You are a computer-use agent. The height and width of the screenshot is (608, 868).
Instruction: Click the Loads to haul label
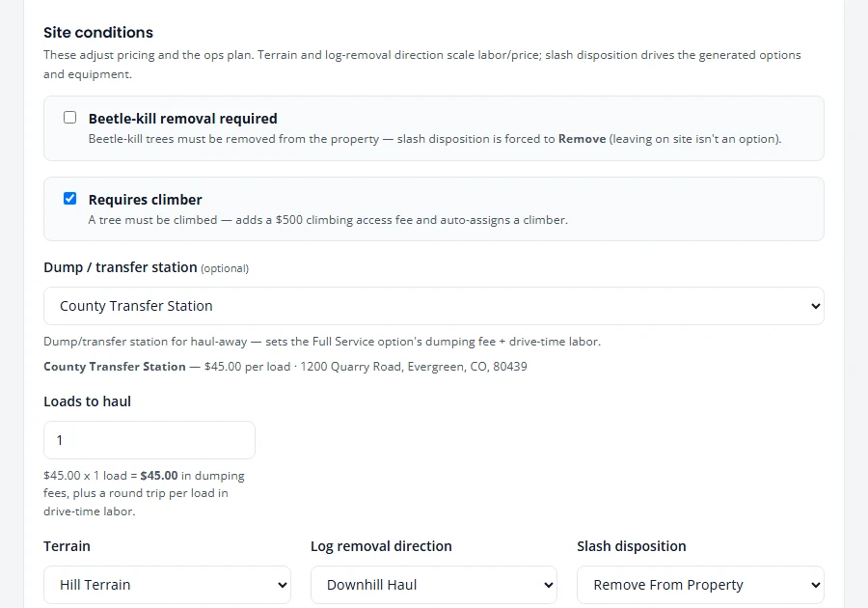tap(88, 401)
